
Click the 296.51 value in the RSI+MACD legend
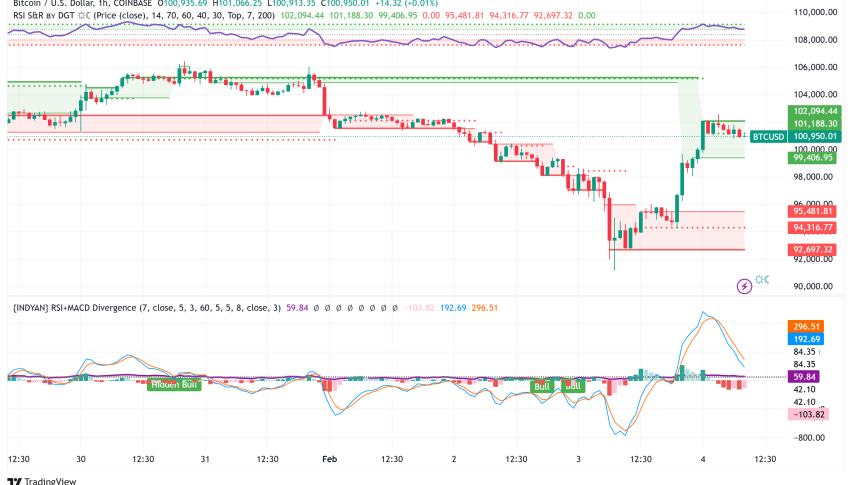[485, 307]
